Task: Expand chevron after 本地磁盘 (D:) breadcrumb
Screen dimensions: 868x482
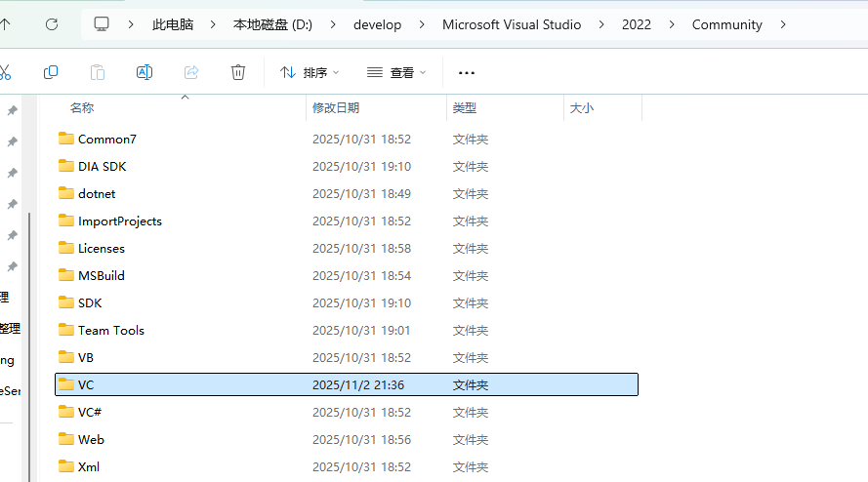Action: tap(333, 24)
